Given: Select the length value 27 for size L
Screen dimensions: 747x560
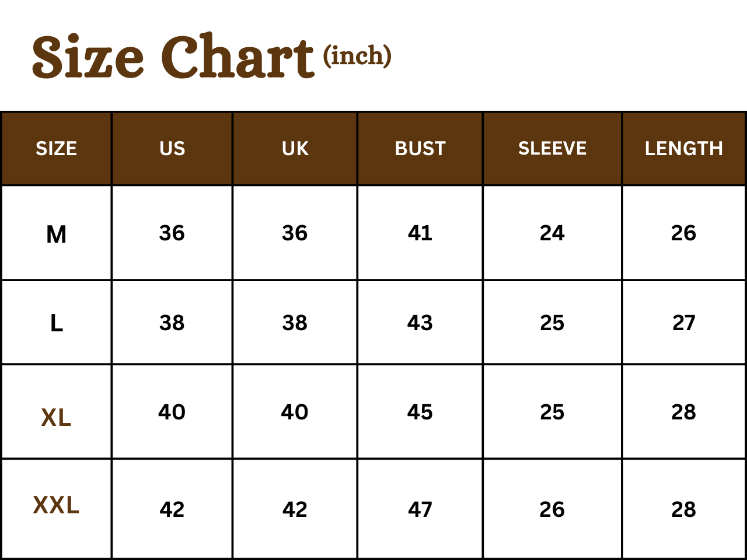Looking at the screenshot, I should pyautogui.click(x=684, y=323).
